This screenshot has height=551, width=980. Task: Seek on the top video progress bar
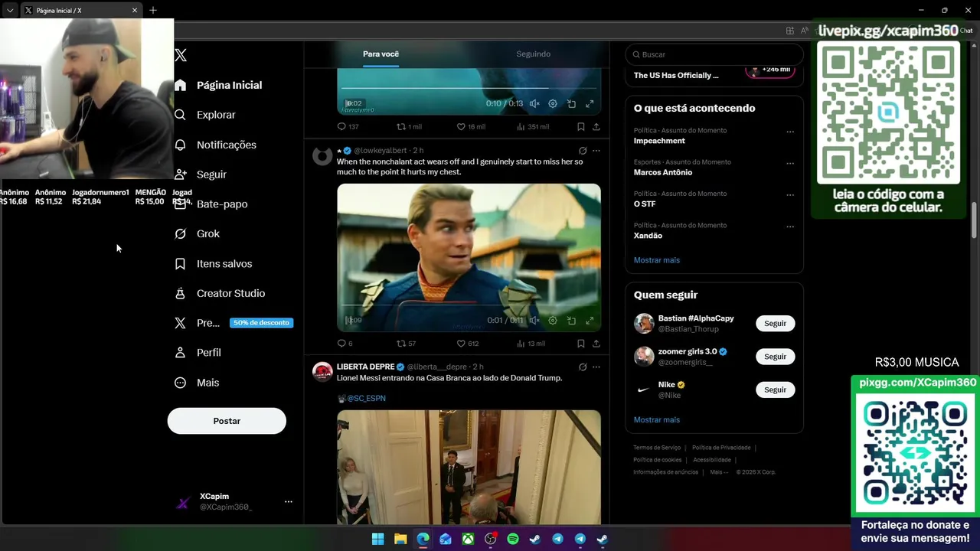point(469,88)
